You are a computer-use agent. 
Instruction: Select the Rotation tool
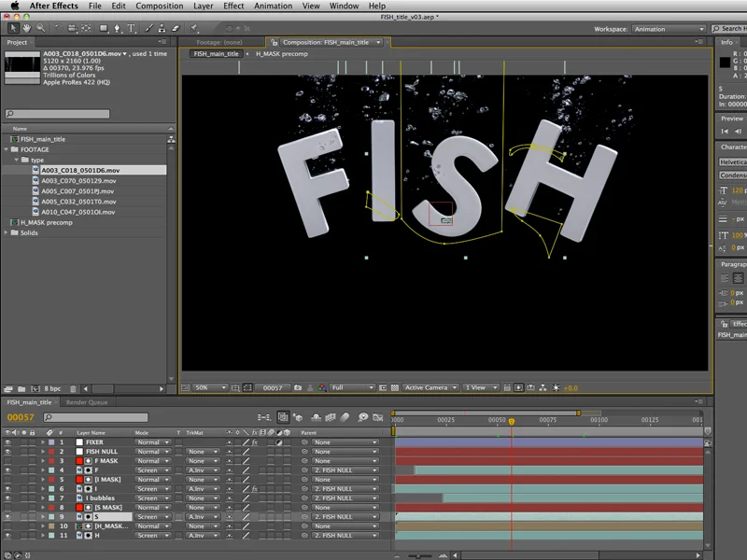click(x=58, y=28)
